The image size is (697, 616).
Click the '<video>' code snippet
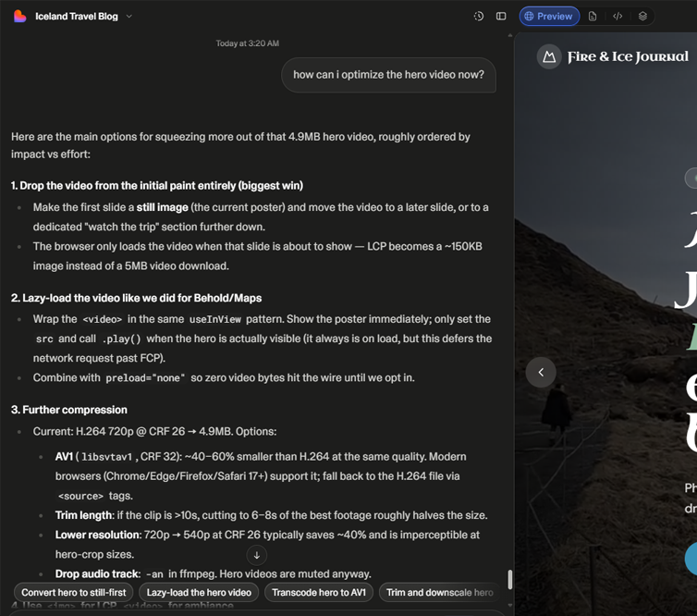pos(103,319)
